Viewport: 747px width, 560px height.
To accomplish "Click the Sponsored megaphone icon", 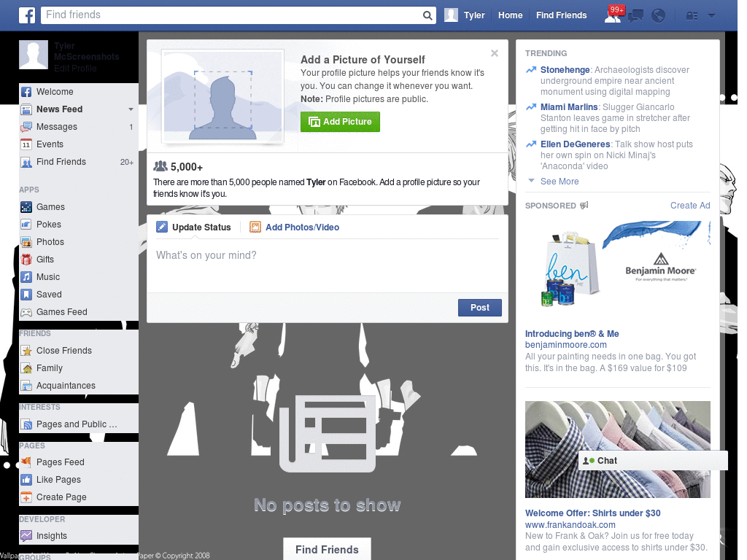I will [584, 205].
